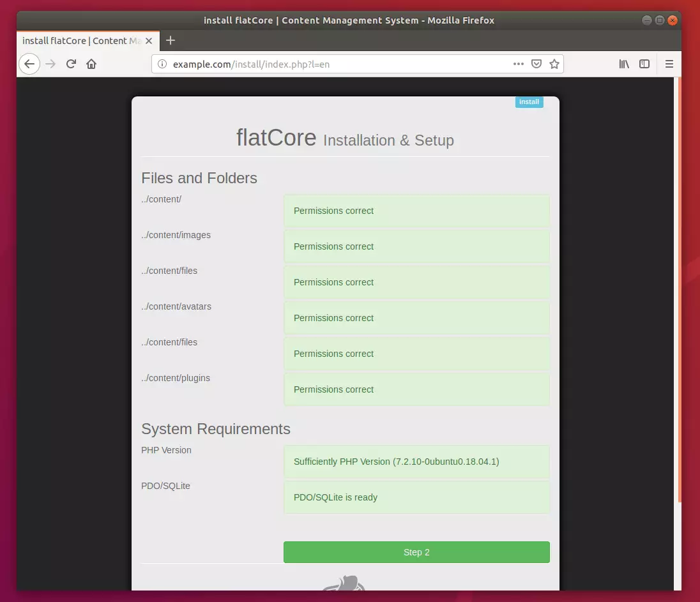
Task: Click the Files and Folders heading
Action: point(199,178)
